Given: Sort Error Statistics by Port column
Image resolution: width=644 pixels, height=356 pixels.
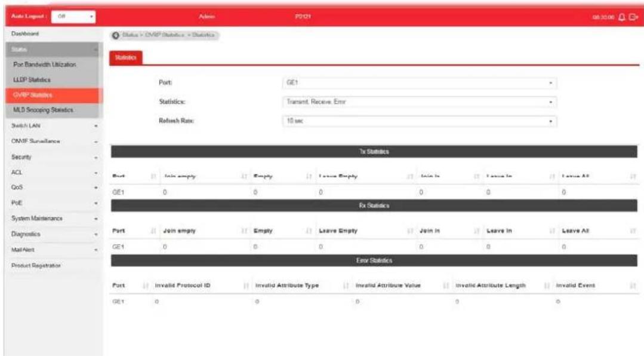Looking at the screenshot, I should [146, 286].
